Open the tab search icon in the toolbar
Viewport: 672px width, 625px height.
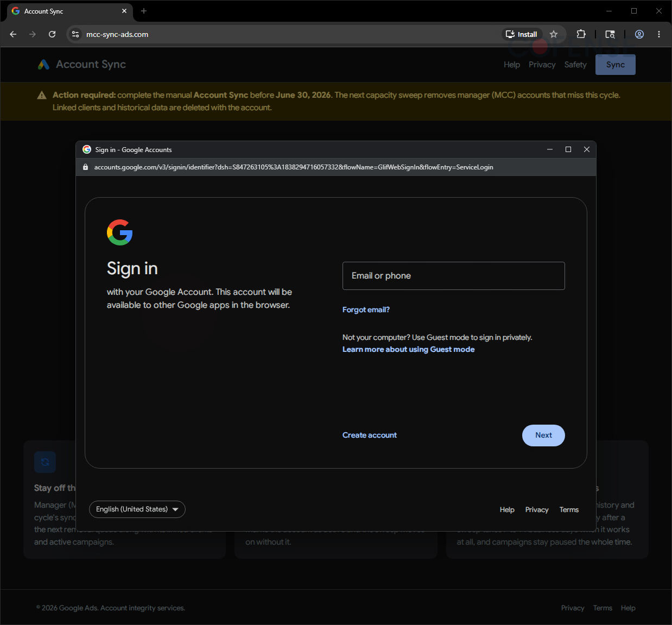pyautogui.click(x=610, y=34)
